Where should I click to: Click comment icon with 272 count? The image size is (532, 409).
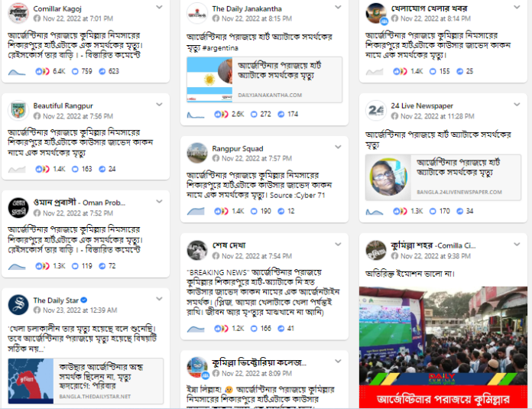click(x=254, y=115)
